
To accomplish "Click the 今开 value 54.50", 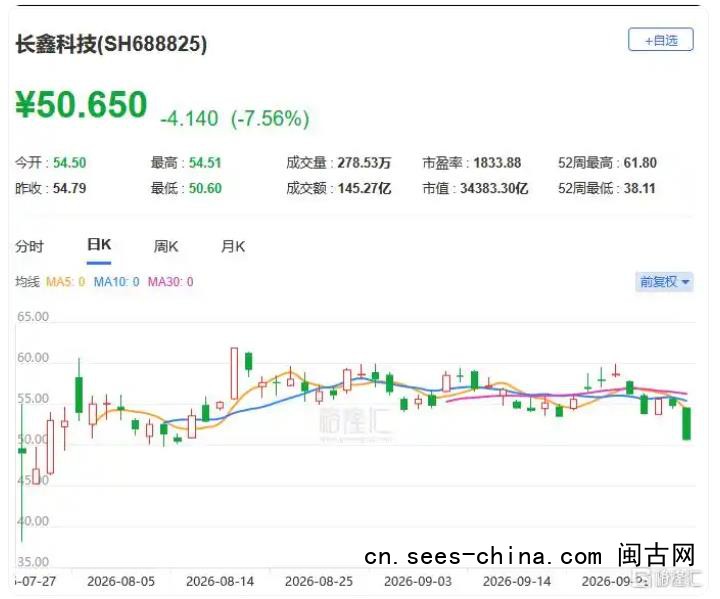I will (69, 163).
